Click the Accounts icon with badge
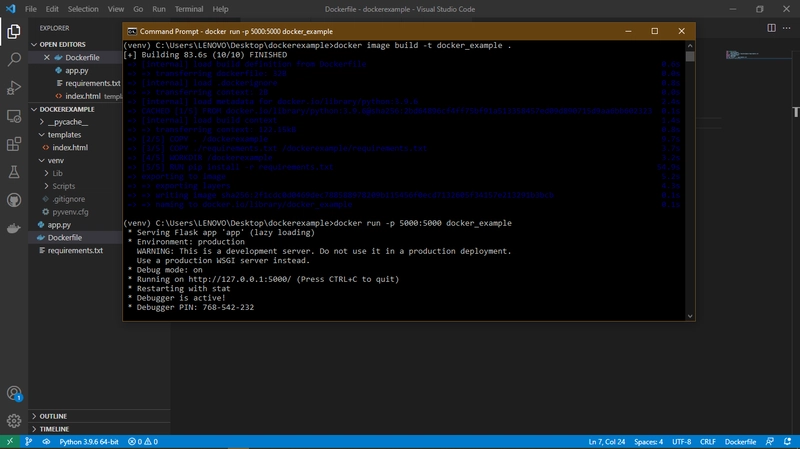The image size is (800, 449). (x=14, y=393)
